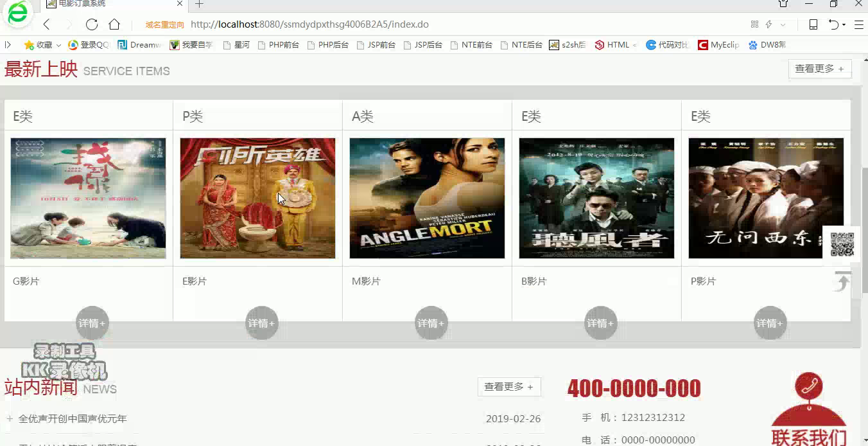Open the Dreamweaver bookmark
Image resolution: width=868 pixels, height=446 pixels.
[139, 45]
